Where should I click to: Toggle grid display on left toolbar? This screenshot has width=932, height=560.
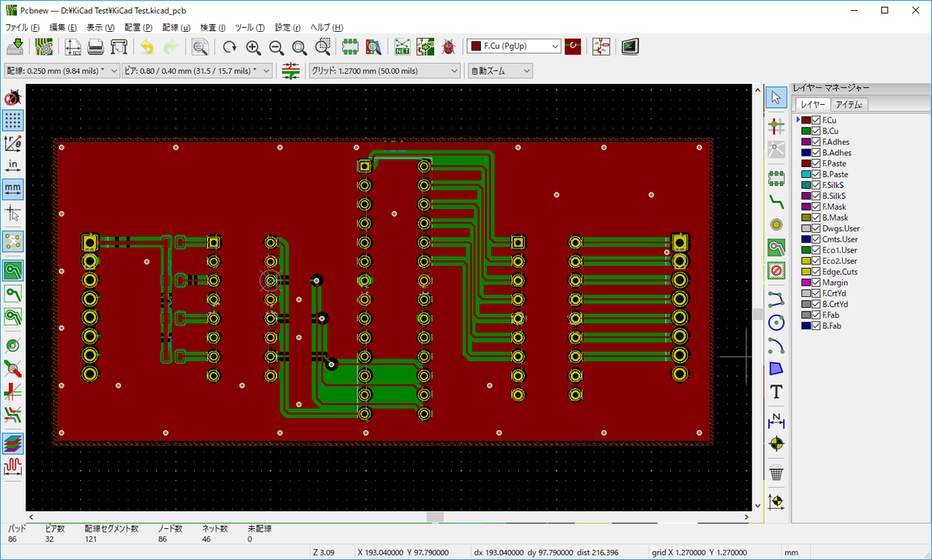click(x=13, y=120)
